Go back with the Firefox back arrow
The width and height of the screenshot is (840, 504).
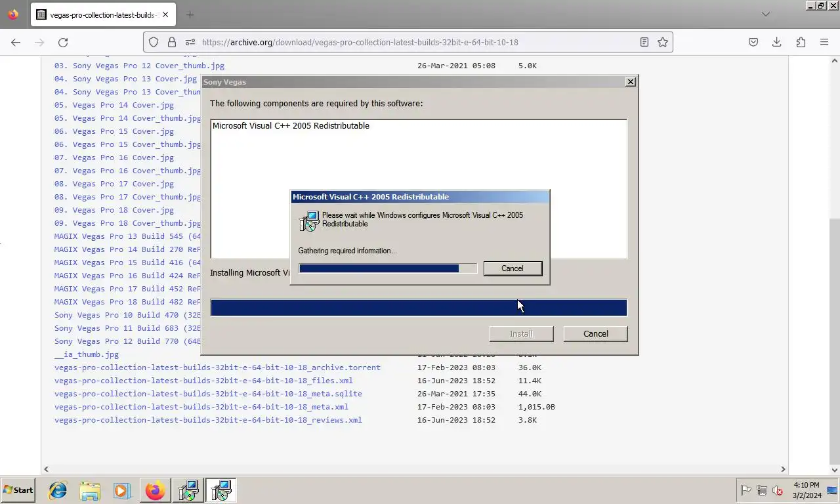coord(16,42)
